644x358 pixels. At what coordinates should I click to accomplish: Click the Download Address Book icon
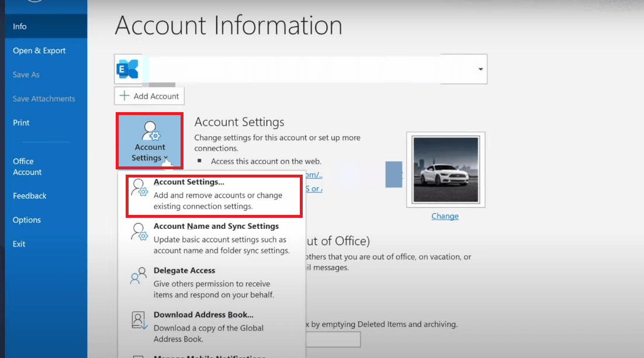pyautogui.click(x=139, y=321)
